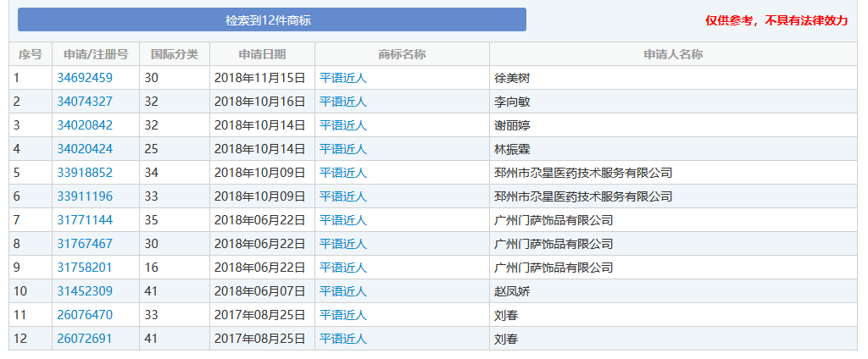This screenshot has width=868, height=359.
Task: Click trademark name 平语近人 in row 12
Action: (x=343, y=339)
